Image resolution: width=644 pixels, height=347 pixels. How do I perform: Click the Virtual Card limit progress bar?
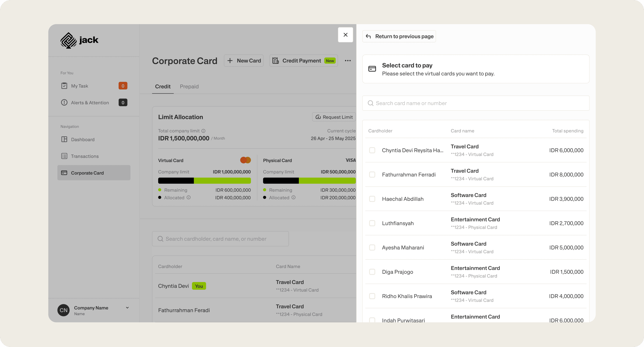point(204,180)
